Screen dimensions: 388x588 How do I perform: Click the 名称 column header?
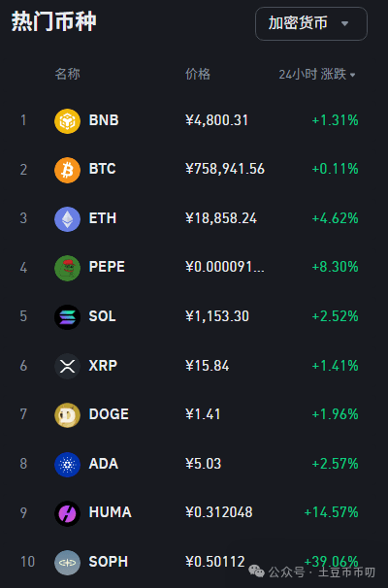tap(68, 74)
